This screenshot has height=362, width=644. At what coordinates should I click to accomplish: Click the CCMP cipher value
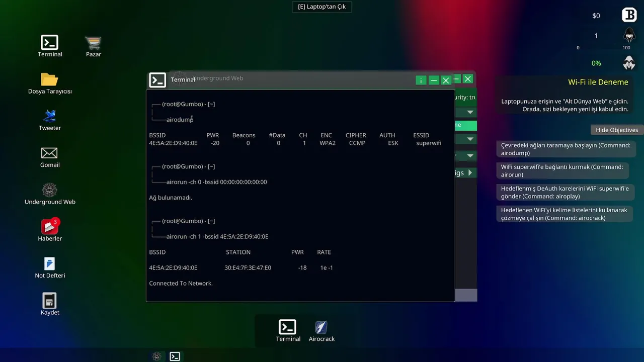[x=357, y=143]
